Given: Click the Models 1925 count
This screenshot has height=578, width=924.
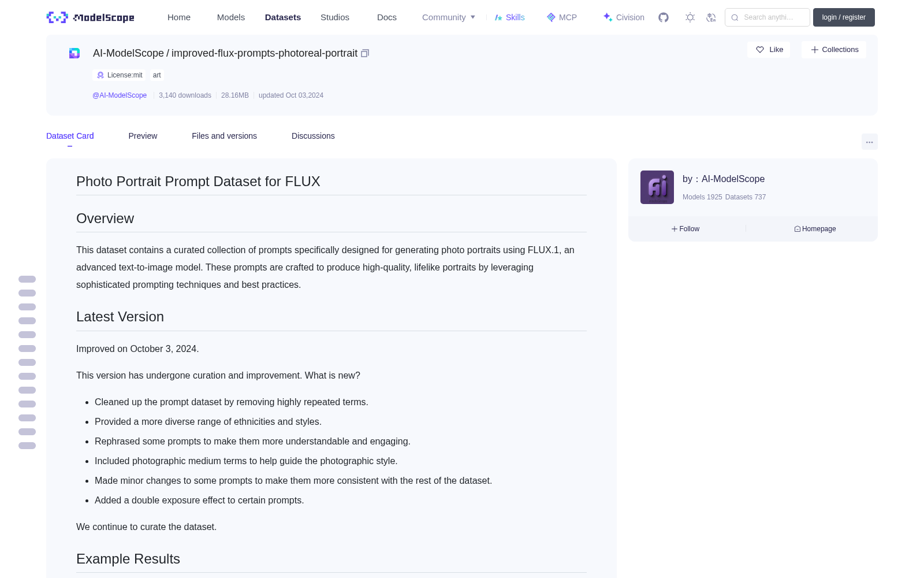Looking at the screenshot, I should click(x=702, y=197).
